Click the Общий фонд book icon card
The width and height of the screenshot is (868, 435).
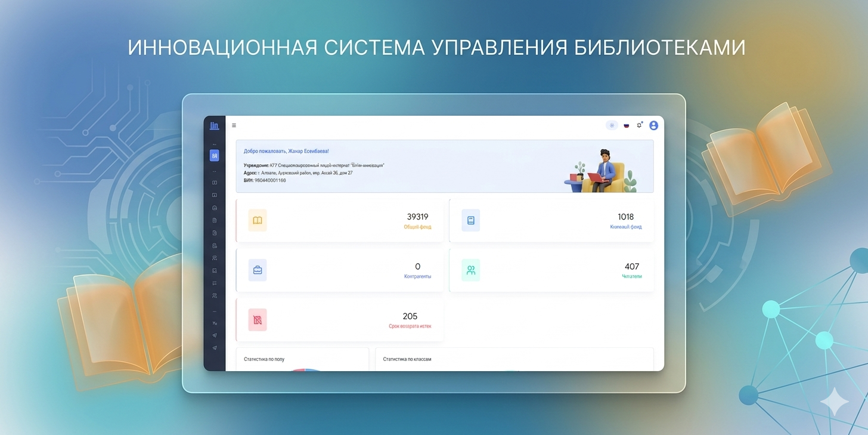coord(257,220)
